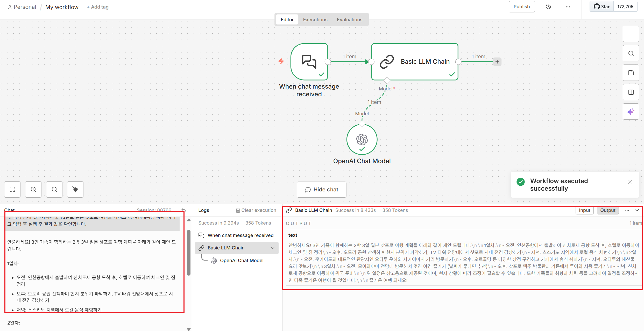Collapse Basic LLM Chain log entry

pyautogui.click(x=273, y=248)
